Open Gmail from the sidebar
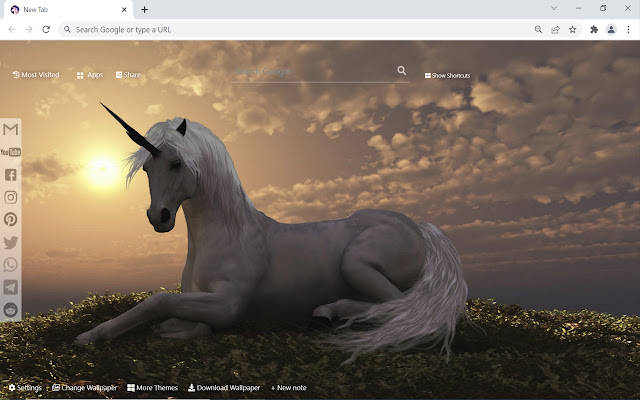Viewport: 640px width, 400px height. 11,129
